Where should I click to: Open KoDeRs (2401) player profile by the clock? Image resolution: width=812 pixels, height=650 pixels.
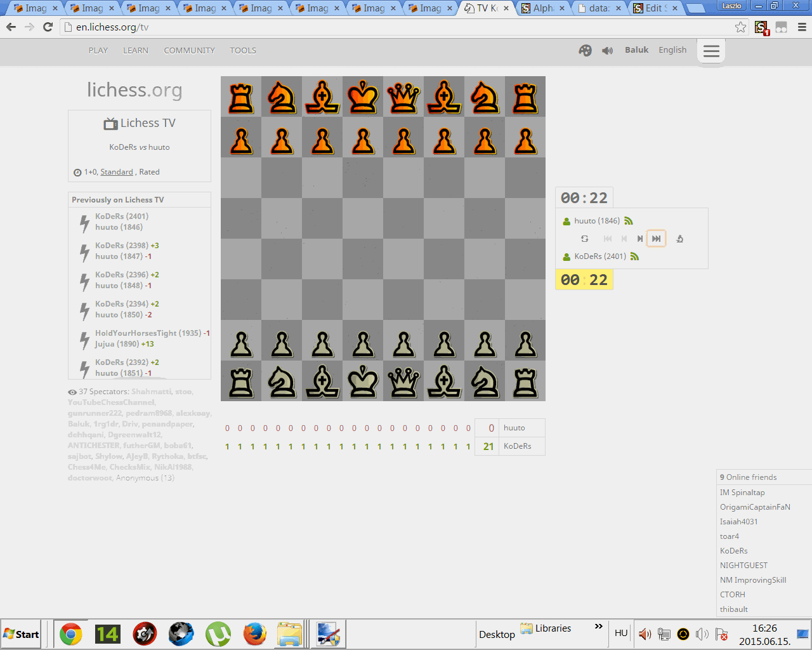(600, 256)
